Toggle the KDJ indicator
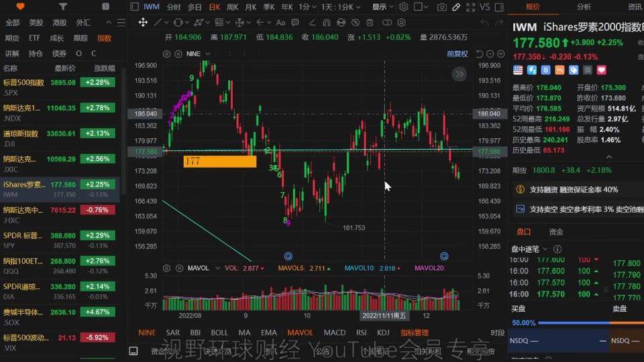This screenshot has width=644, height=362. 383,333
